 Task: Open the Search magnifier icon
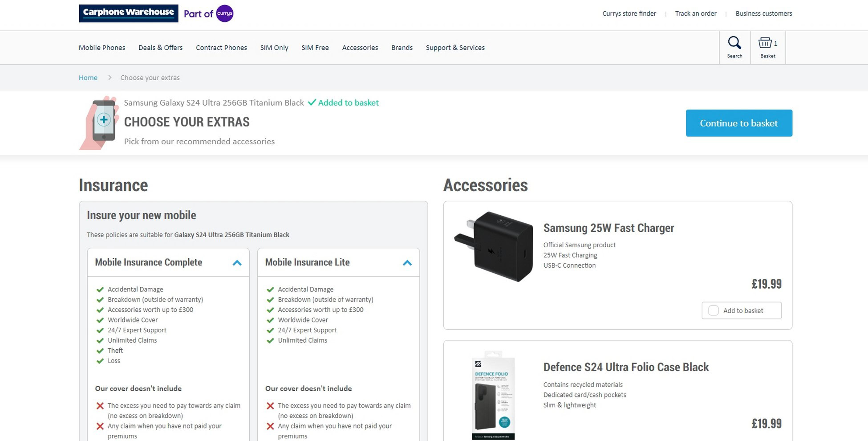(x=734, y=47)
